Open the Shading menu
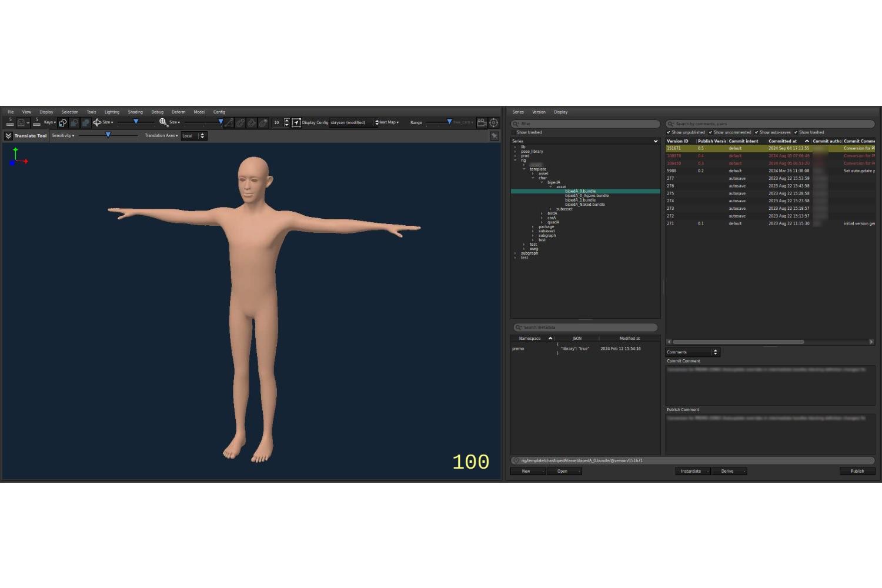882x588 pixels. 135,112
